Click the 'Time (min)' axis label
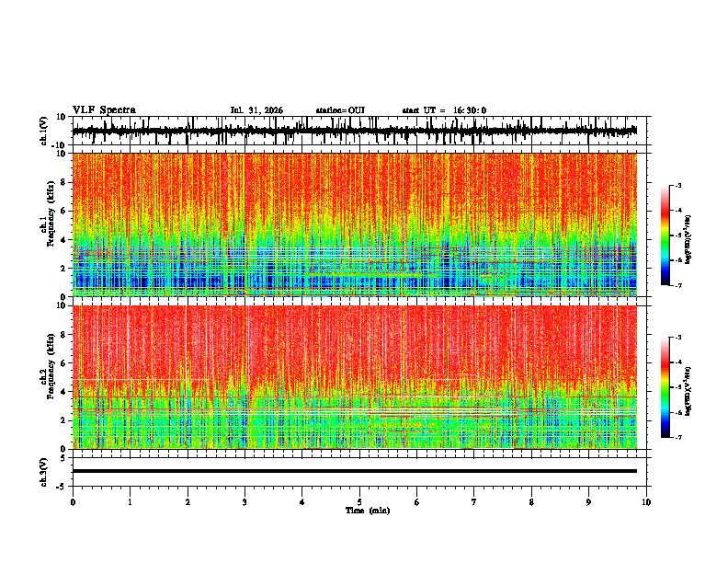The height and width of the screenshot is (563, 728). point(368,511)
